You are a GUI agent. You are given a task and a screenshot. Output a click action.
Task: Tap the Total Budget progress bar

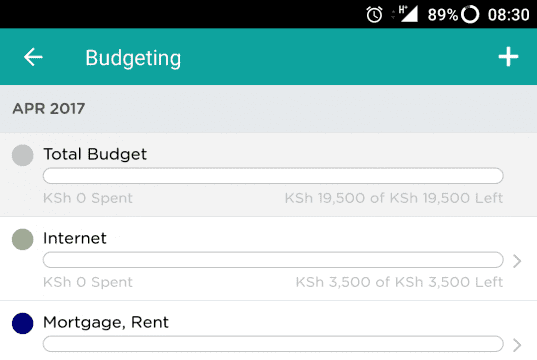point(273,176)
